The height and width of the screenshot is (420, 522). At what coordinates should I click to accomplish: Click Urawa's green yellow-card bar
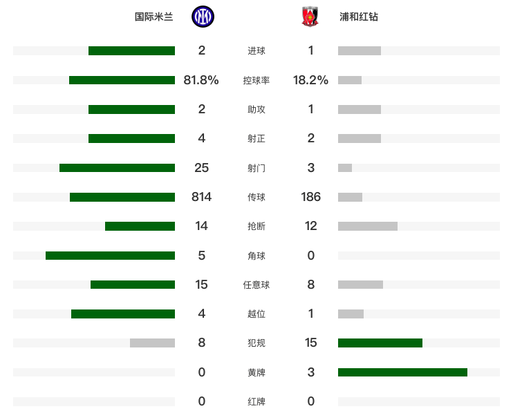402,372
